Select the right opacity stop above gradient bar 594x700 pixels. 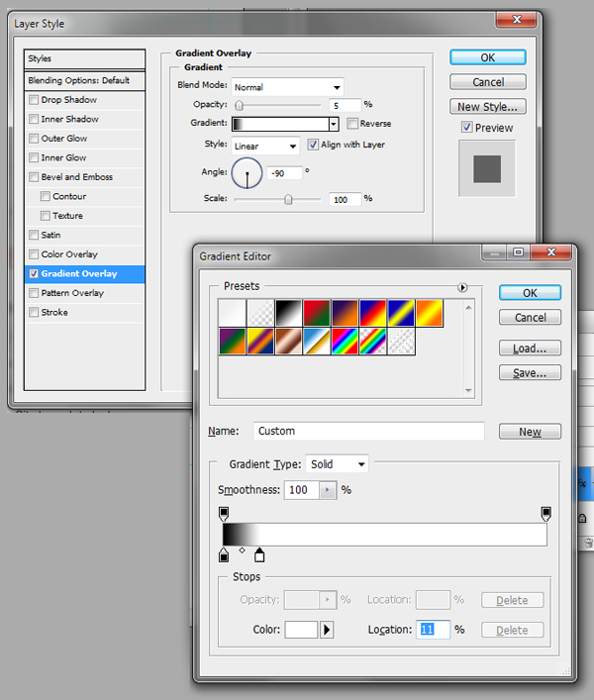tap(545, 514)
